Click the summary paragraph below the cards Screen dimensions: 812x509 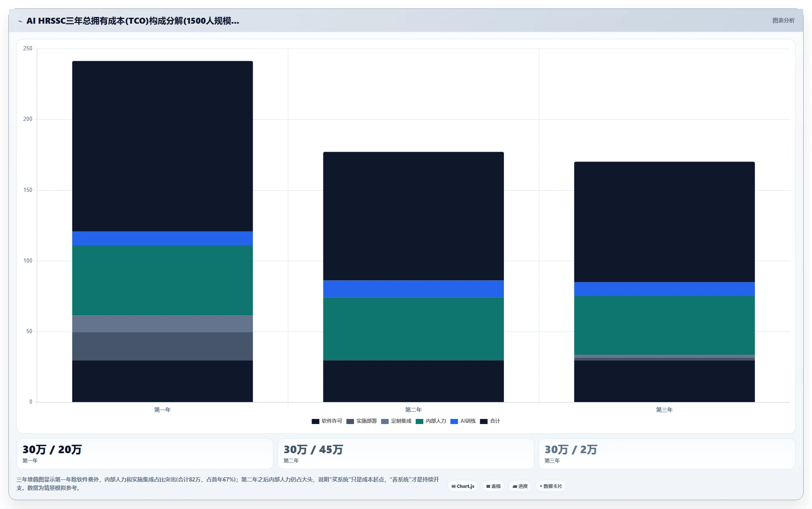tap(228, 484)
